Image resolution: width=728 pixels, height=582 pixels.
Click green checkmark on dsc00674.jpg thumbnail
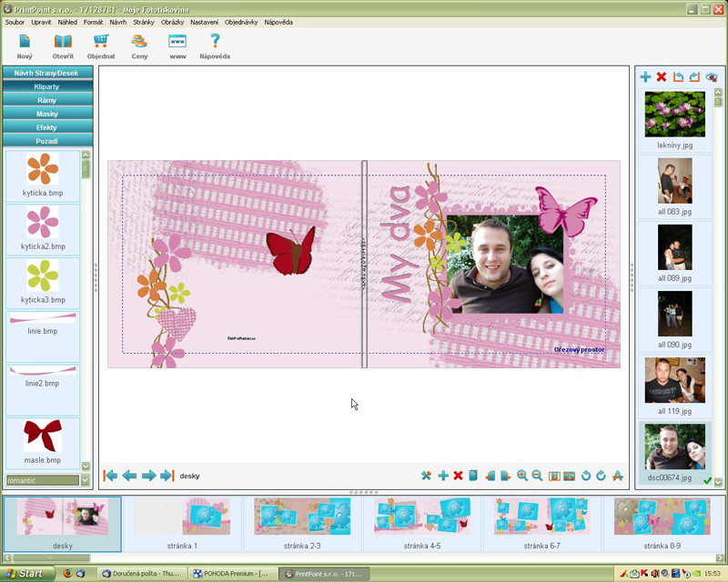coord(708,481)
